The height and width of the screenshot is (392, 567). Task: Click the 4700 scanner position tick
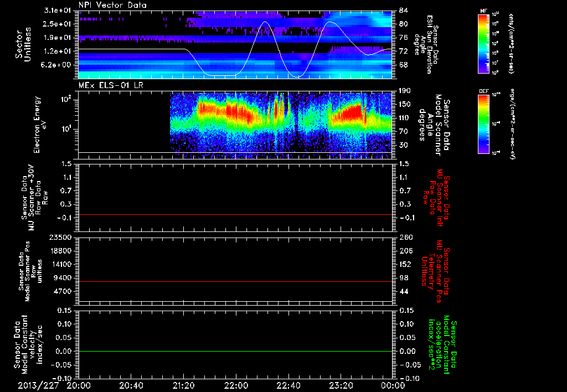click(x=62, y=291)
